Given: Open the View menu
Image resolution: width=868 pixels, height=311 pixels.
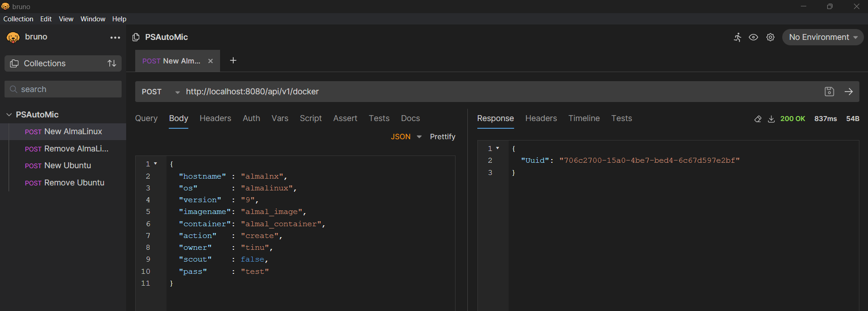Looking at the screenshot, I should pos(66,19).
